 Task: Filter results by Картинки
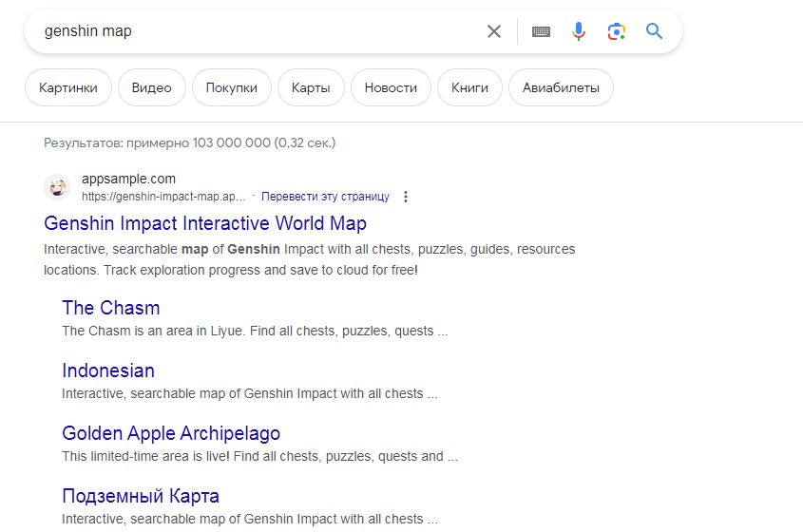tap(68, 87)
